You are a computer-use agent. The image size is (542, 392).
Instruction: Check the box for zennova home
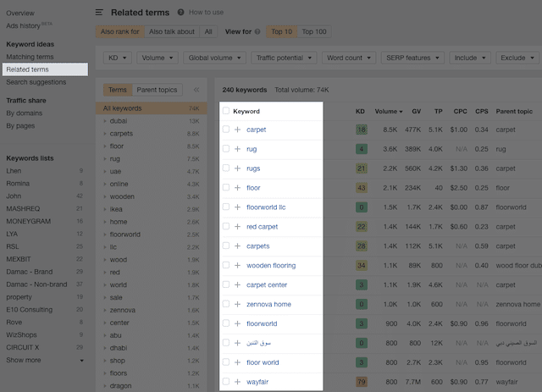(x=226, y=303)
